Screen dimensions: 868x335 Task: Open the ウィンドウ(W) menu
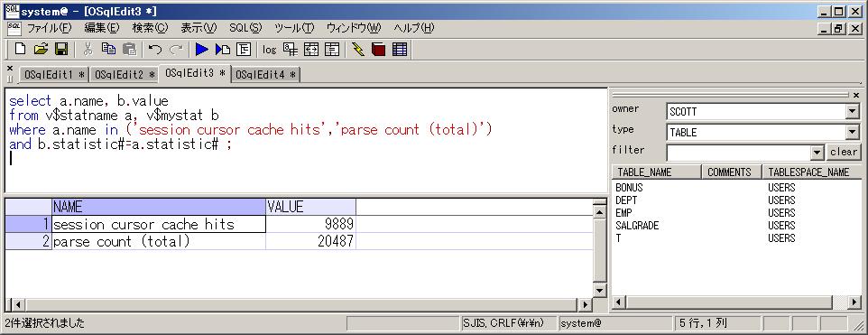pos(353,28)
